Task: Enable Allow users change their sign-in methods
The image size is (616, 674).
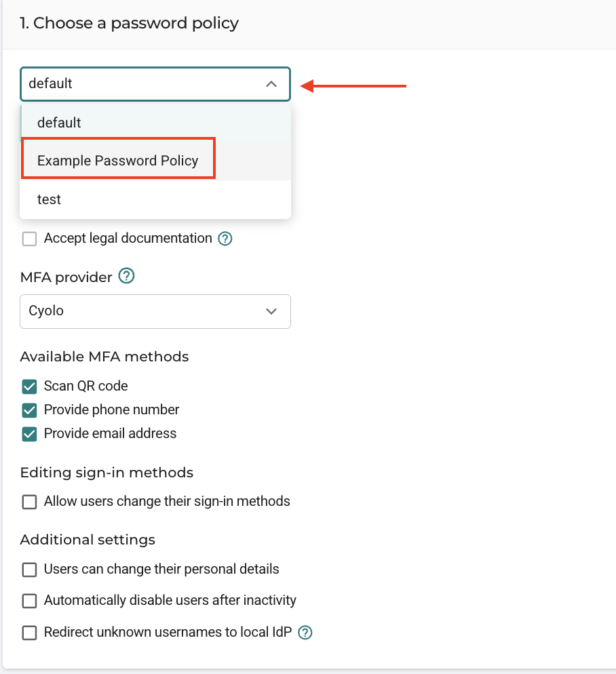Action: 29,502
